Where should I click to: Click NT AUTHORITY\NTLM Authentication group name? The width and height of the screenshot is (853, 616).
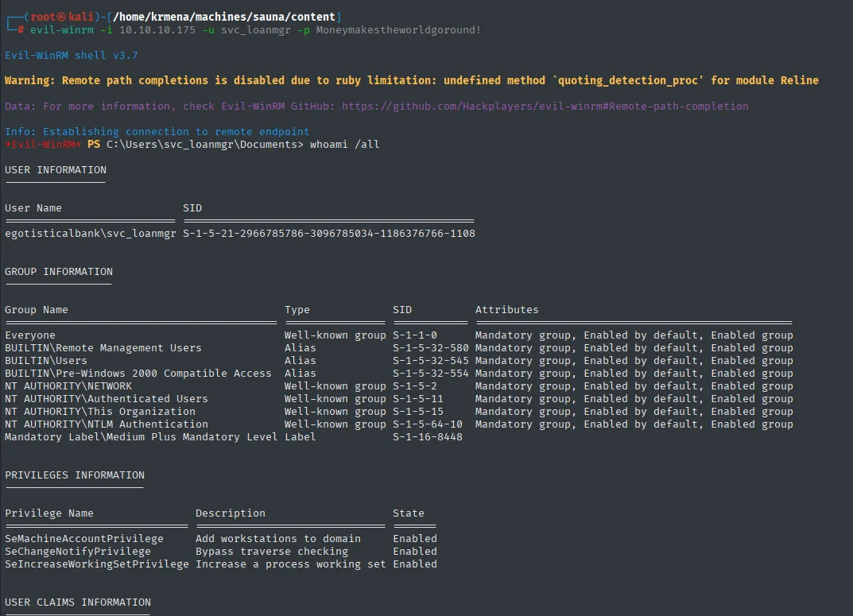106,424
